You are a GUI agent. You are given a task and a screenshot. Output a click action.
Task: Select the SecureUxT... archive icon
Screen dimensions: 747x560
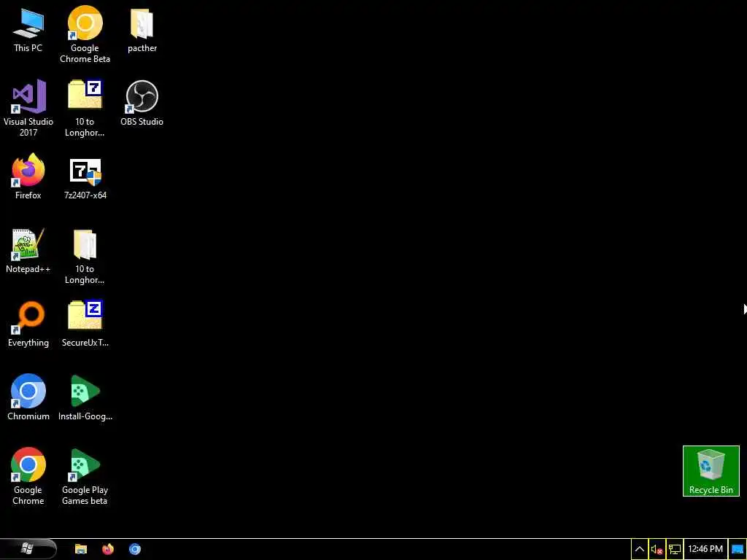tap(85, 324)
